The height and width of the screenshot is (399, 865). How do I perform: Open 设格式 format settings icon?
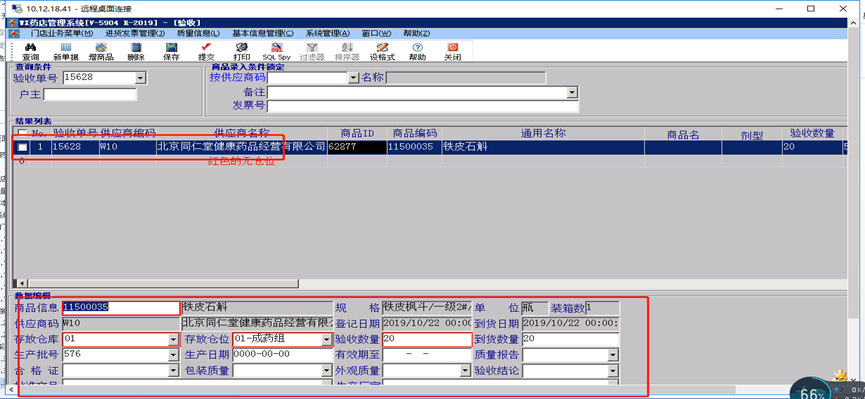click(x=382, y=51)
